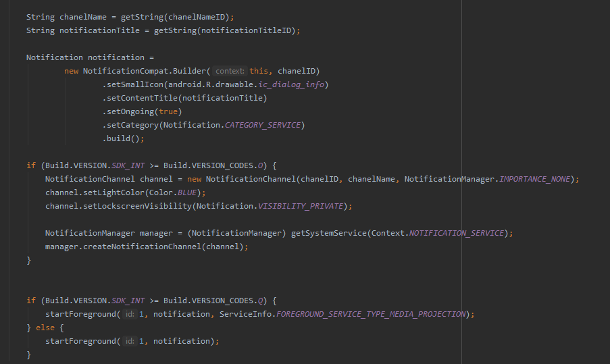Click IMPORTANCE_NONE constant

(x=534, y=179)
